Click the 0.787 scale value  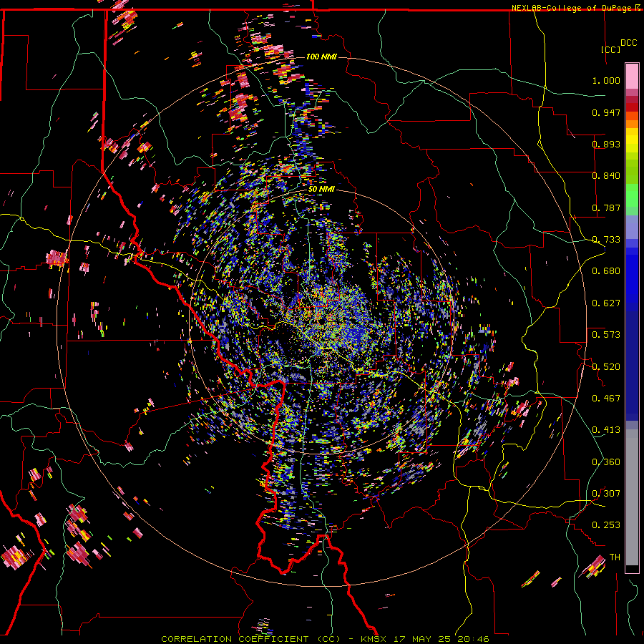[x=606, y=208]
